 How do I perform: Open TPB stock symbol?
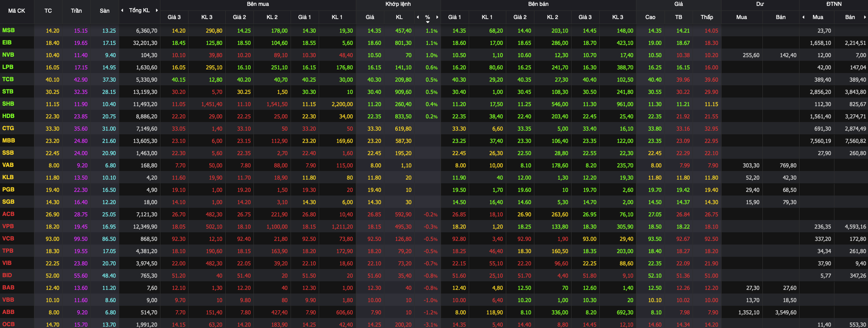point(8,251)
